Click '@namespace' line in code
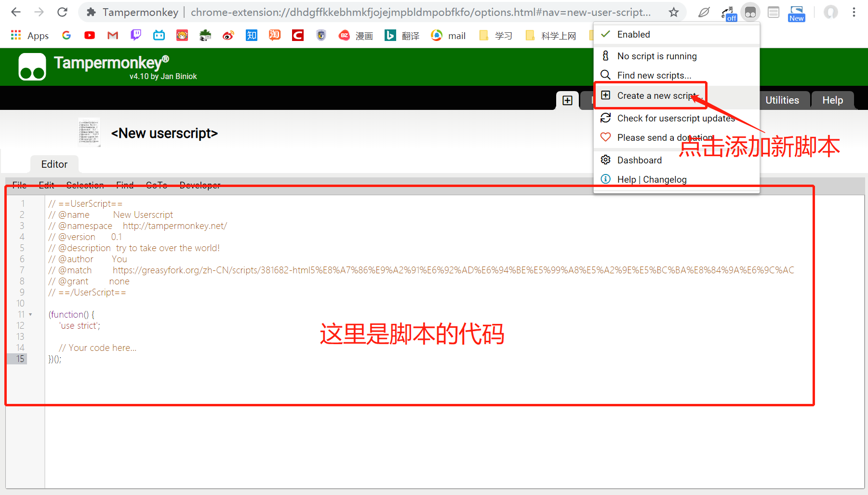Viewport: 868px width, 495px height. point(137,226)
